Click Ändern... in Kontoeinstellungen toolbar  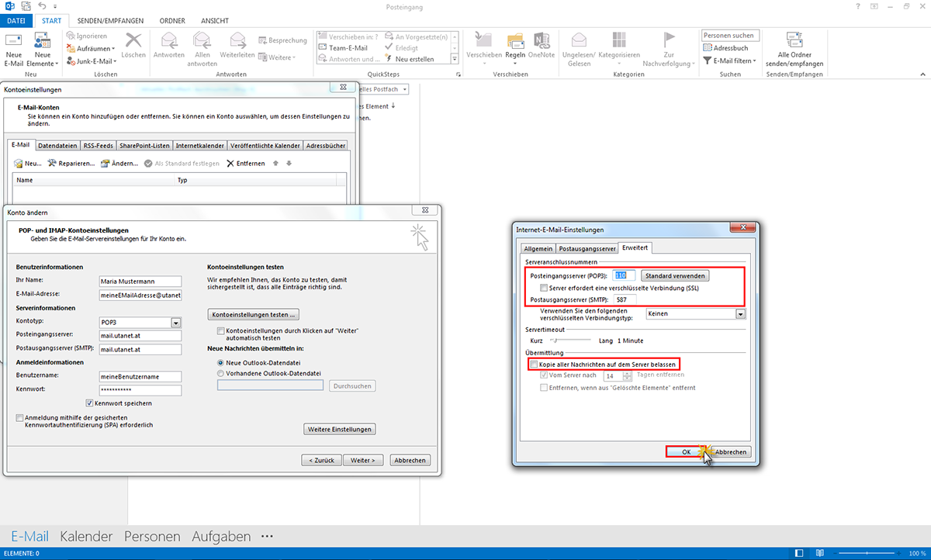click(119, 164)
